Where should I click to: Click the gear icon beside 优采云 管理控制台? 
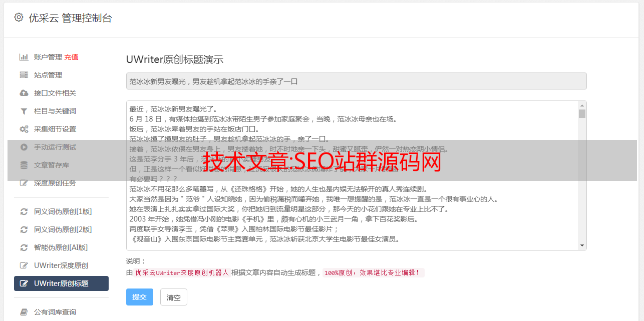[19, 17]
